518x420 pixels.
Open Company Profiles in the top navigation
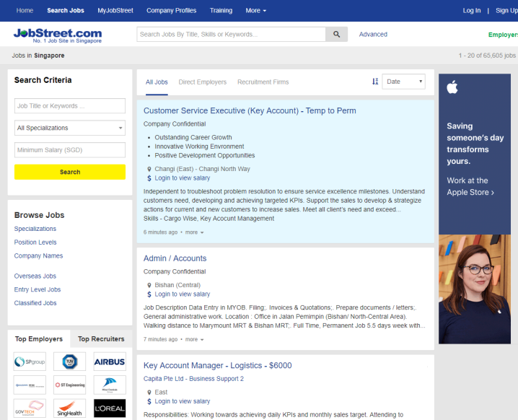coord(172,11)
